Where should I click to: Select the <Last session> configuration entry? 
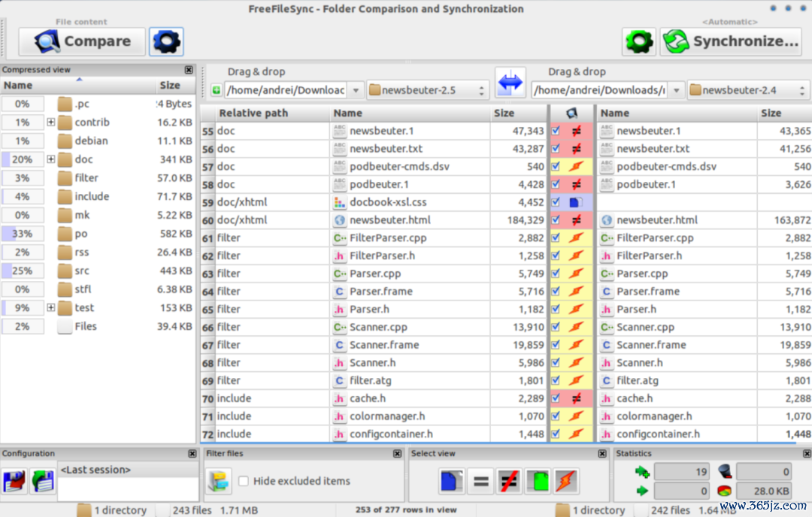(128, 470)
